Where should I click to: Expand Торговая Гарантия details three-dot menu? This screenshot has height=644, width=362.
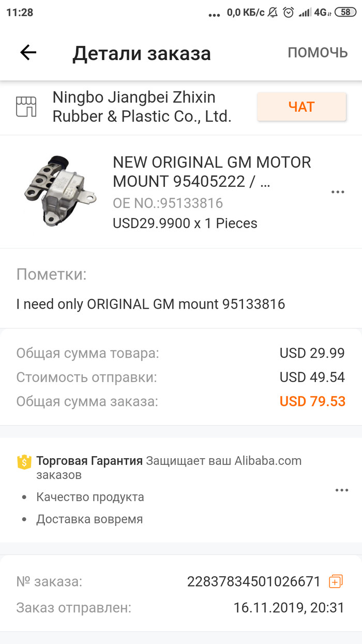tap(341, 490)
